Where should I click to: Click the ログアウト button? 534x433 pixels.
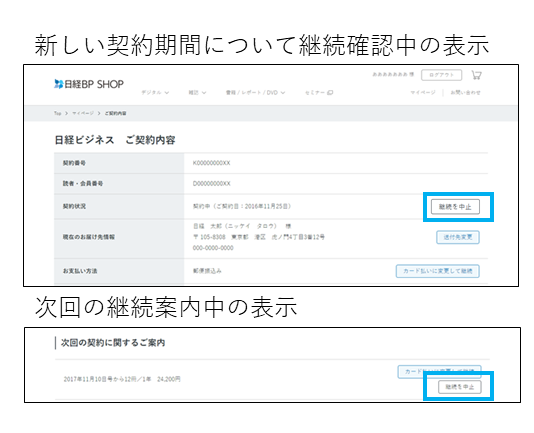click(x=441, y=75)
